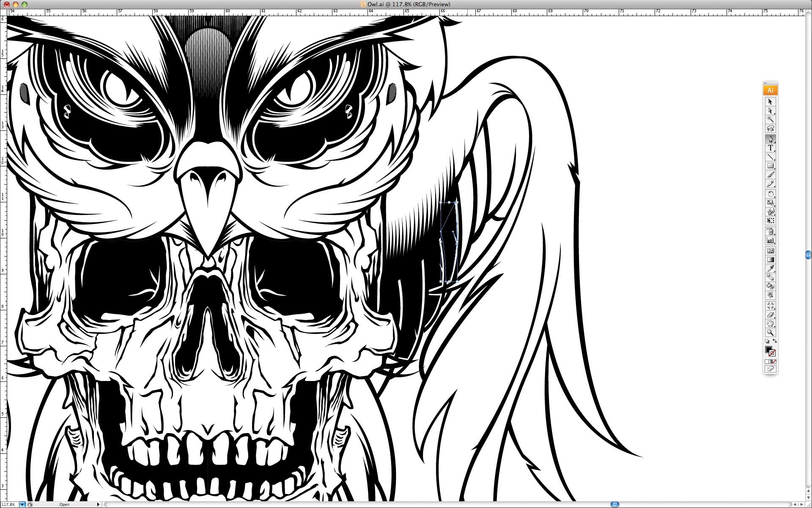Viewport: 812px width, 508px height.
Task: Select the Direct Selection tool
Action: point(770,111)
